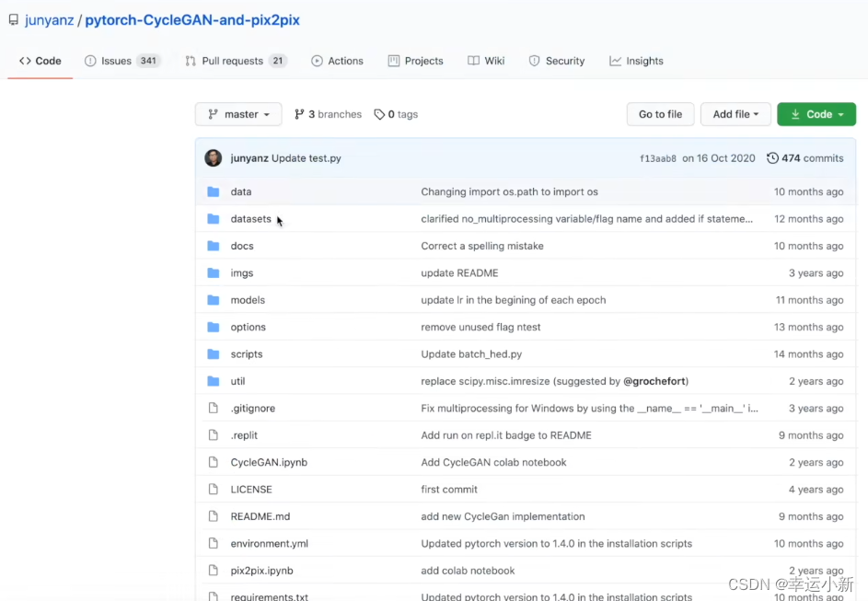
Task: Open the 'remove unused flag ntest' commit message
Action: [x=481, y=327]
